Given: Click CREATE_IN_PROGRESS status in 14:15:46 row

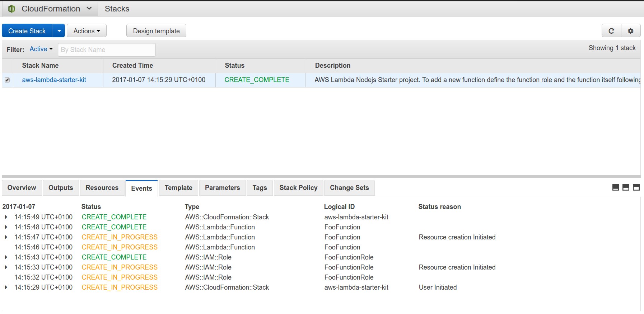Looking at the screenshot, I should point(120,247).
